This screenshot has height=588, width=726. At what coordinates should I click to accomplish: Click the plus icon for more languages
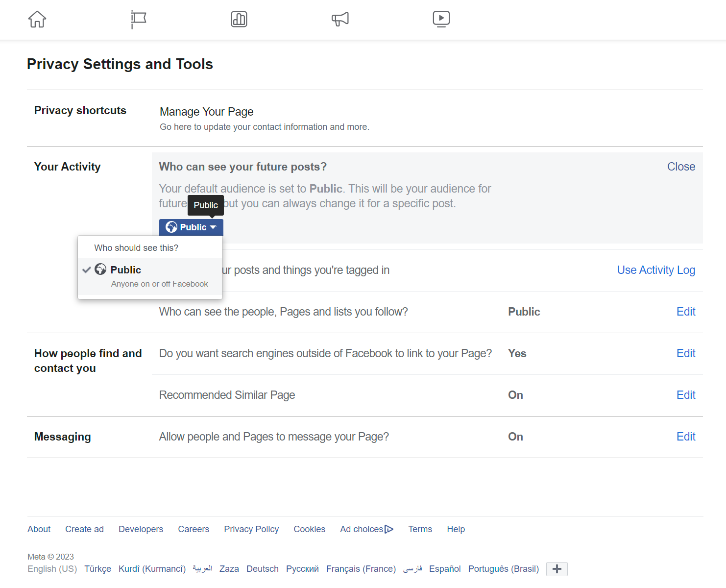click(557, 569)
